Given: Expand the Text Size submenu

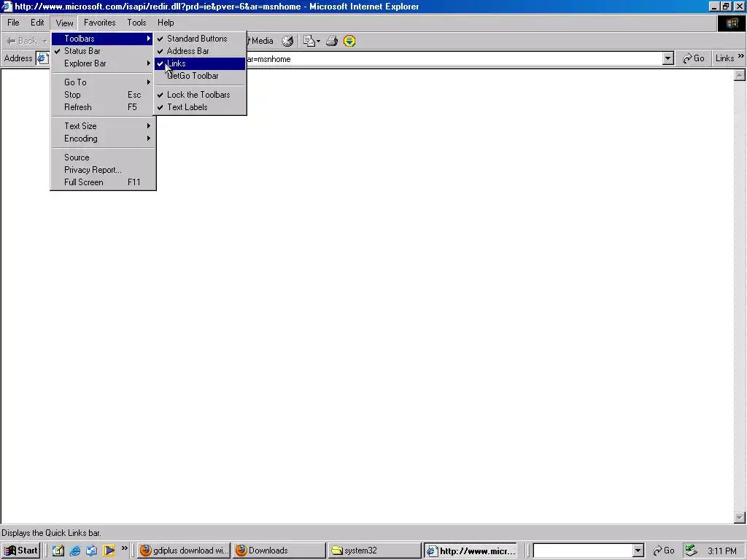Looking at the screenshot, I should point(103,126).
